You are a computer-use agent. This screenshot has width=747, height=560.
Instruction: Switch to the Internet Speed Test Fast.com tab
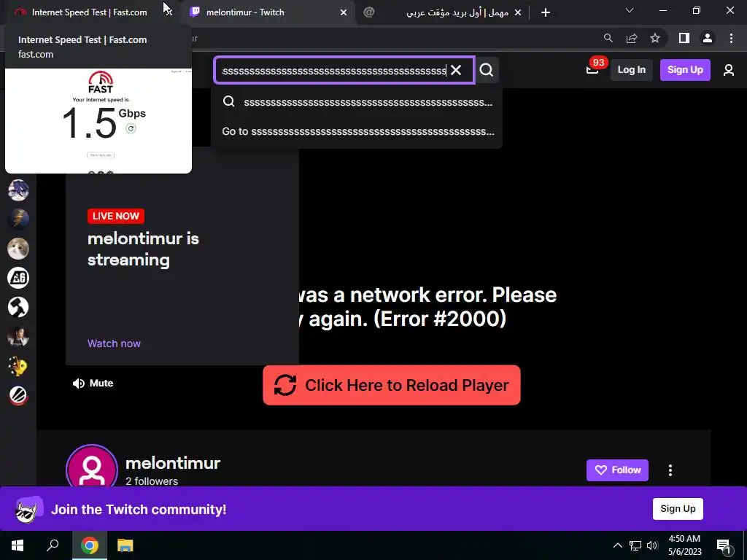tap(88, 12)
